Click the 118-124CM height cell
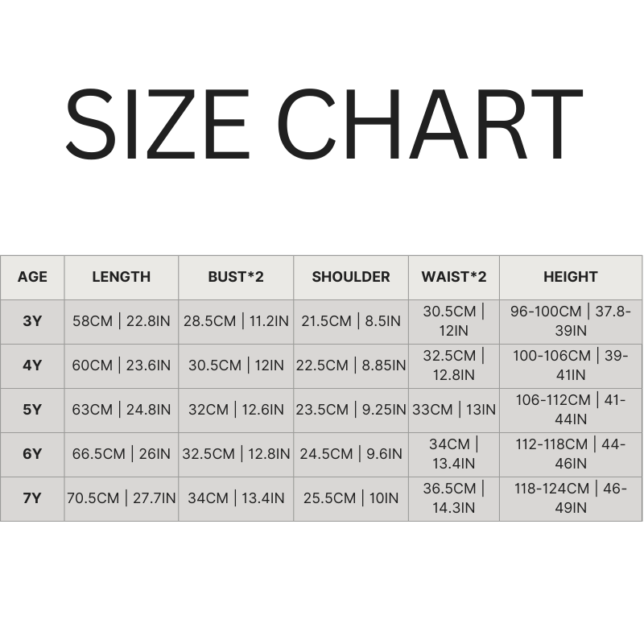This screenshot has width=644, height=644. tap(570, 498)
